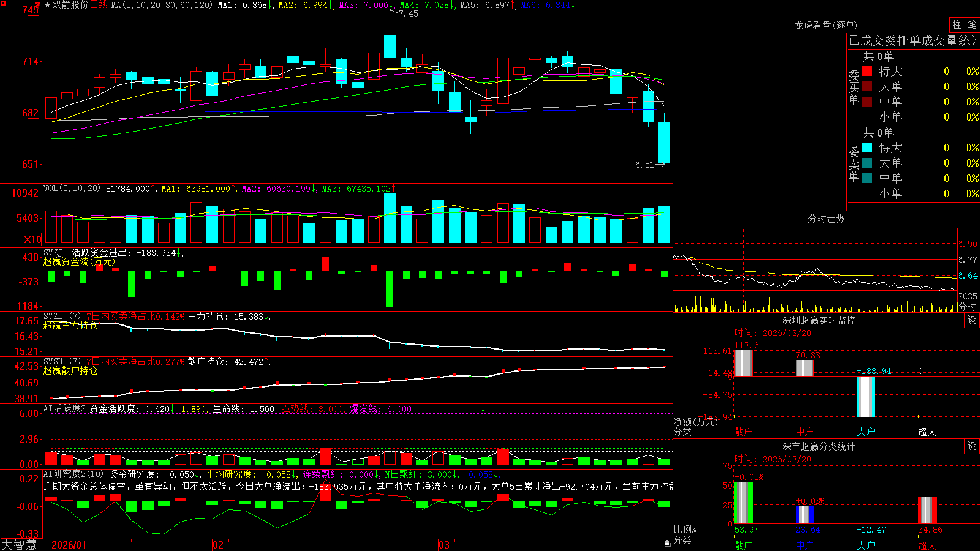Click 深市超赢分类统计 panel title
The height and width of the screenshot is (551, 980).
[818, 446]
